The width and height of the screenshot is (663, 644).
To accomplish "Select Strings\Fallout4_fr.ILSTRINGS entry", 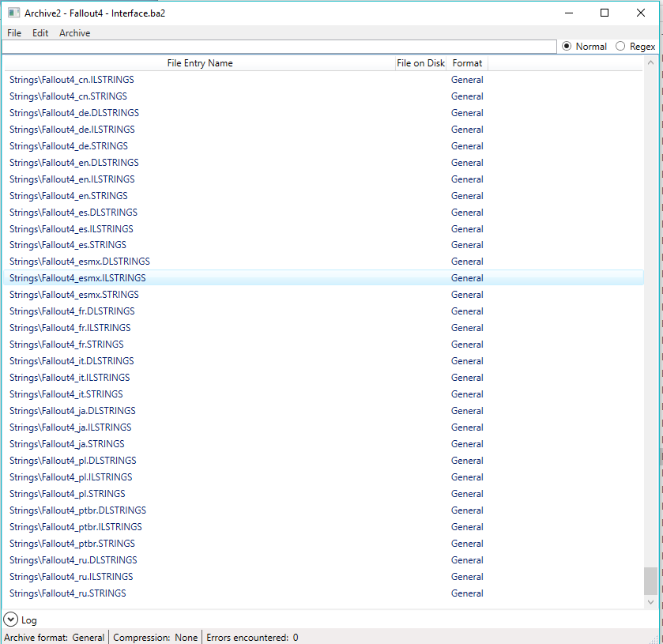I will pos(323,328).
